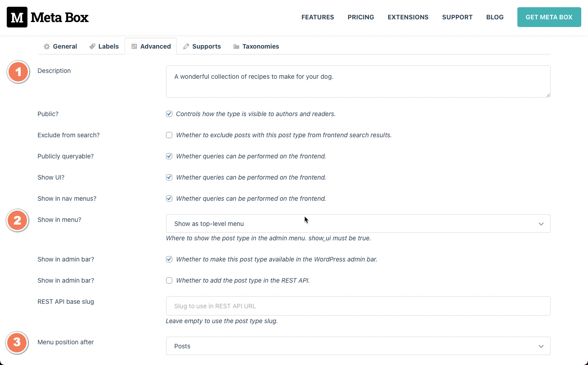Toggle the Show UI checkbox
Screen dimensions: 588x365
point(169,177)
